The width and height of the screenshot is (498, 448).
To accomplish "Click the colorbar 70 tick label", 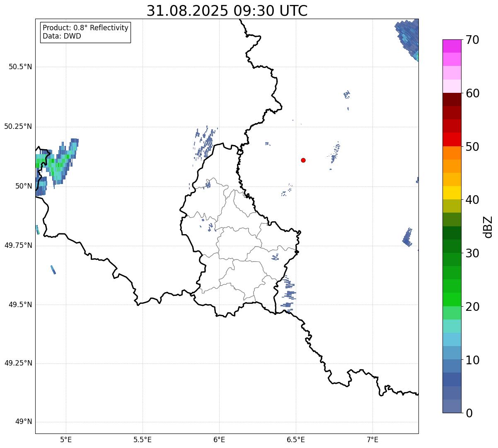I will coord(472,40).
